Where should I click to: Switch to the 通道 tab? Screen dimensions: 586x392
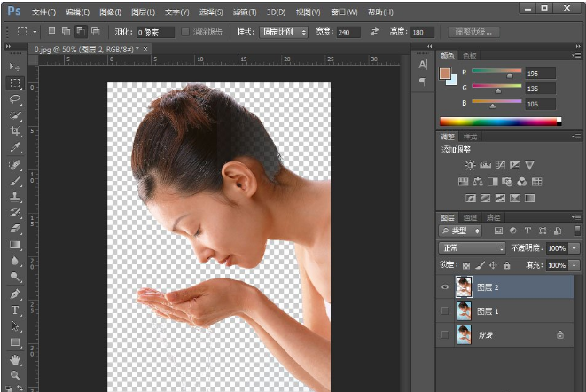[x=470, y=217]
